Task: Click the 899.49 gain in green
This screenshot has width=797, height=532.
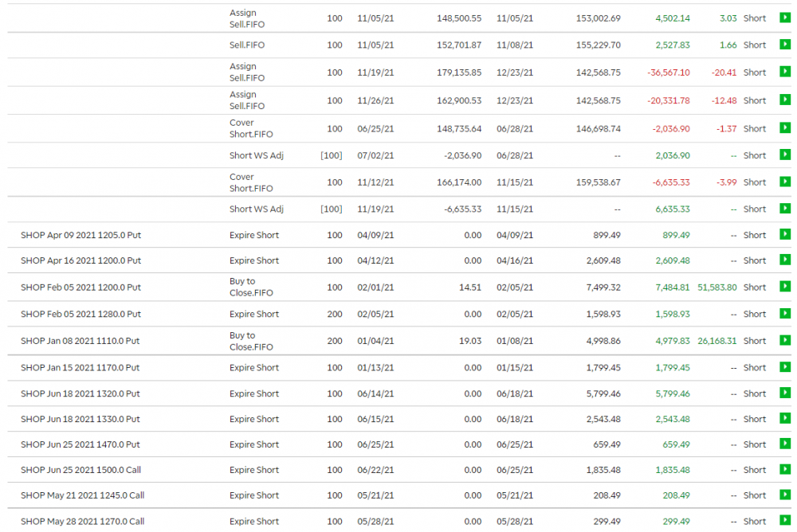Action: (x=676, y=235)
